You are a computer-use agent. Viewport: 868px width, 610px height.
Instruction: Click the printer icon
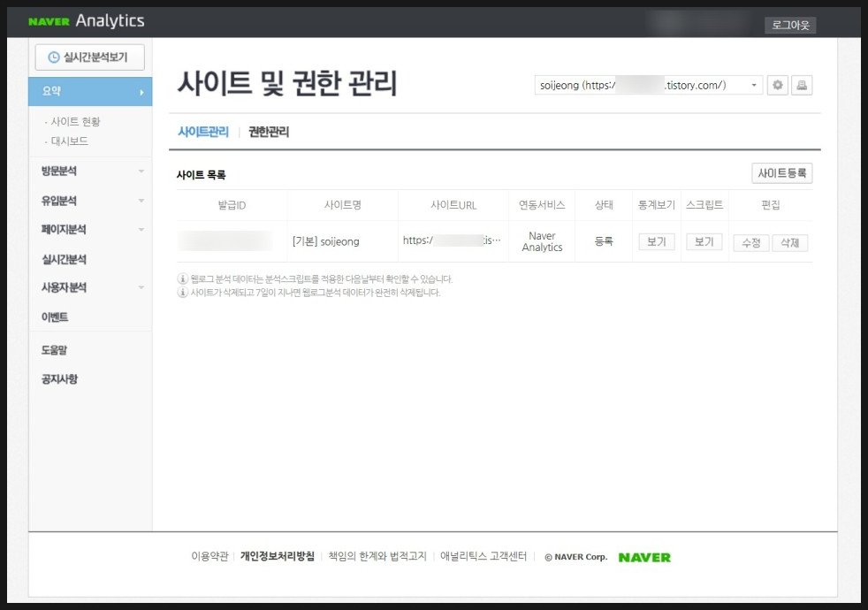pos(802,85)
